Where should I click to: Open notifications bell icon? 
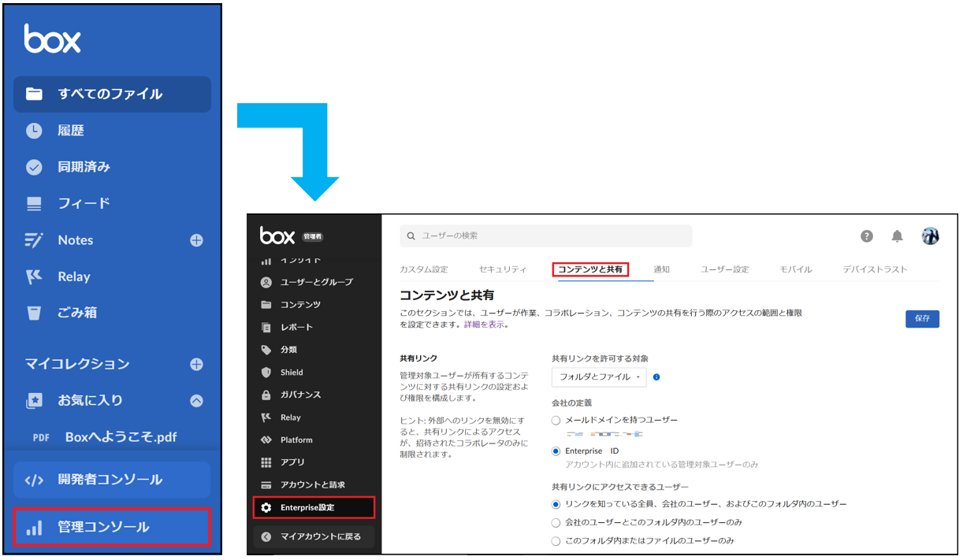[897, 236]
